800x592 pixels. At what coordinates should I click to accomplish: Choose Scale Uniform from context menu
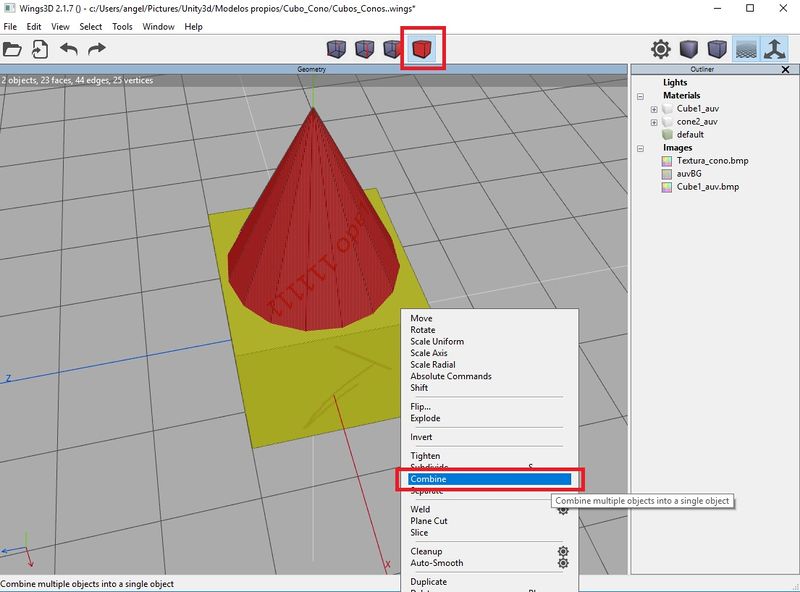(437, 341)
